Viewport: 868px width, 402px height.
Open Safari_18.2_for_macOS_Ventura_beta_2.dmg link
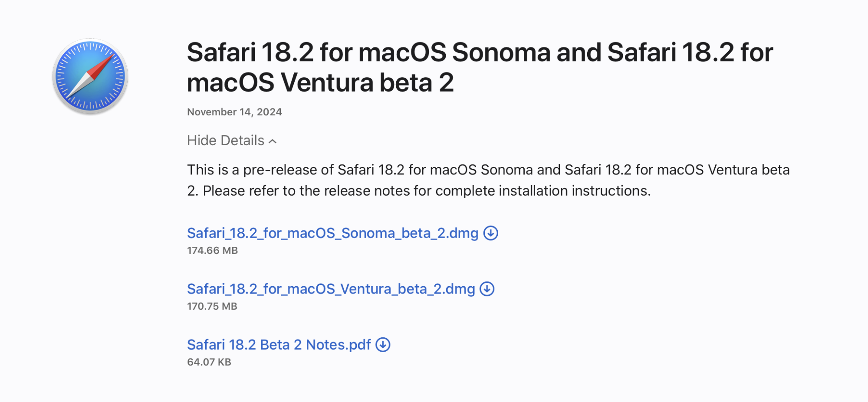click(330, 289)
